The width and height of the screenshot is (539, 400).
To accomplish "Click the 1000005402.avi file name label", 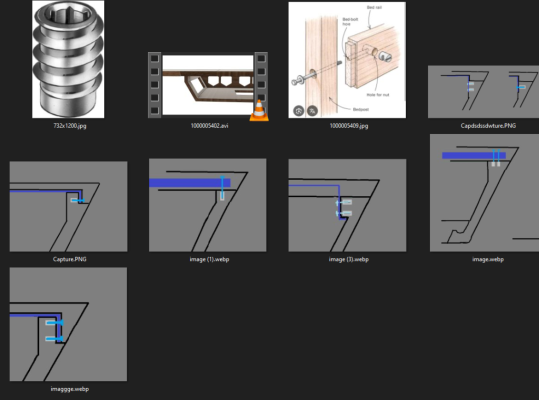I will click(209, 126).
